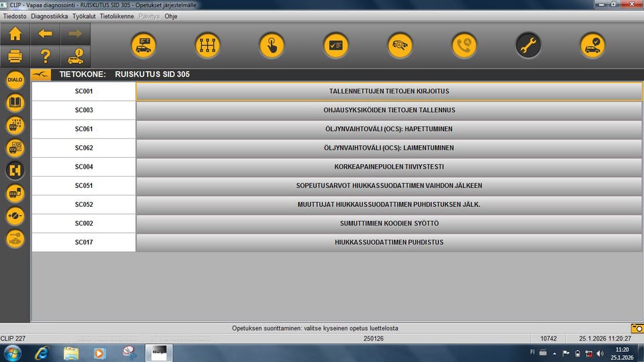The width and height of the screenshot is (644, 362).
Task: Open the Ohje menu
Action: click(x=171, y=16)
